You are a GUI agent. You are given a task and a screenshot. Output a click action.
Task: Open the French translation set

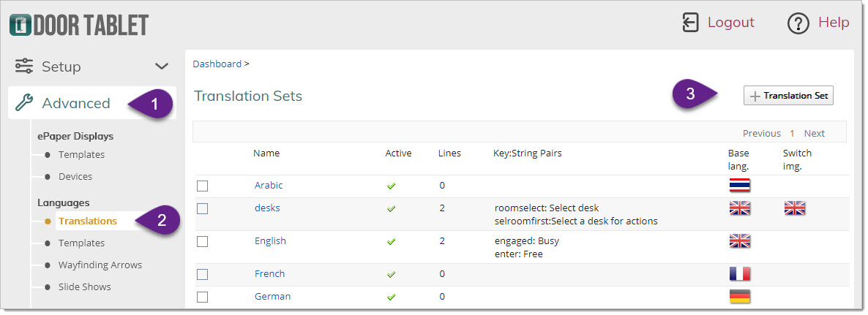tap(269, 274)
